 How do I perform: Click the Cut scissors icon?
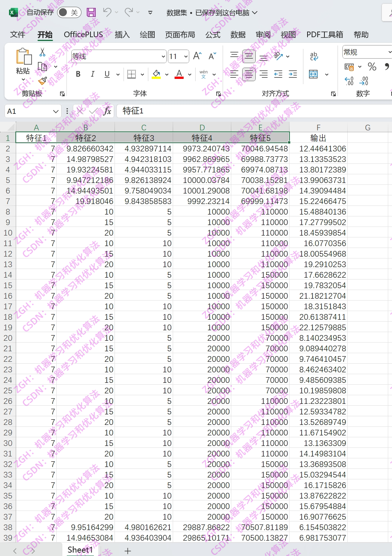(42, 53)
